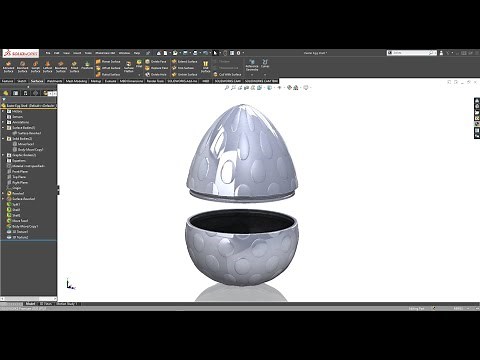The image size is (480, 360).
Task: Select the Freeform tool
Action: pos(87,65)
